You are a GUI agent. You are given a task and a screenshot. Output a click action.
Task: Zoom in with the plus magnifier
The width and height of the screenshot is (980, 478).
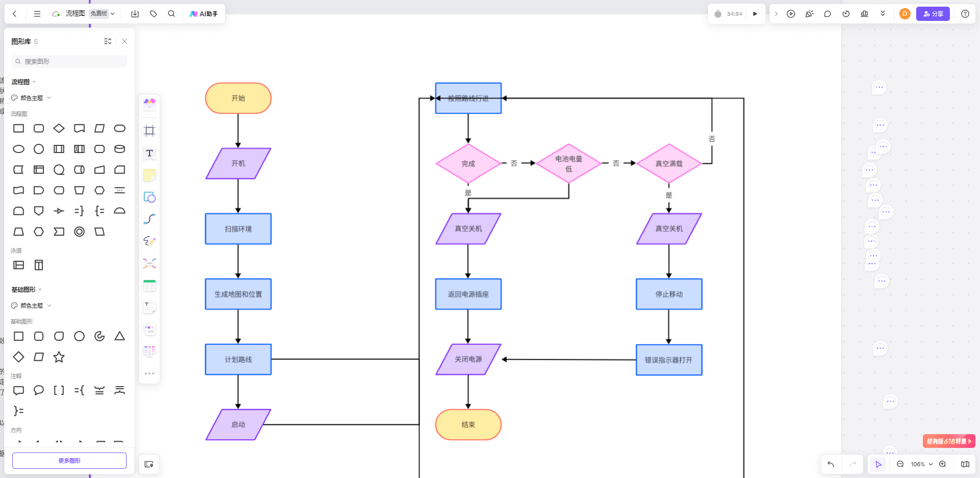click(943, 464)
